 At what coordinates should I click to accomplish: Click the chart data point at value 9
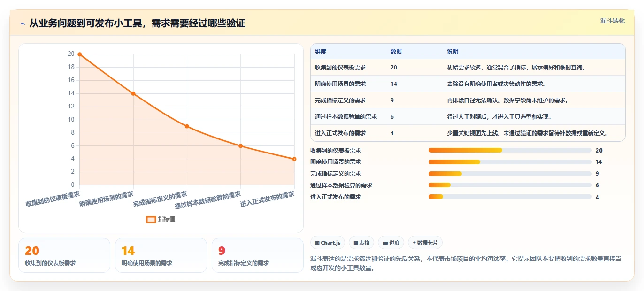pyautogui.click(x=187, y=126)
